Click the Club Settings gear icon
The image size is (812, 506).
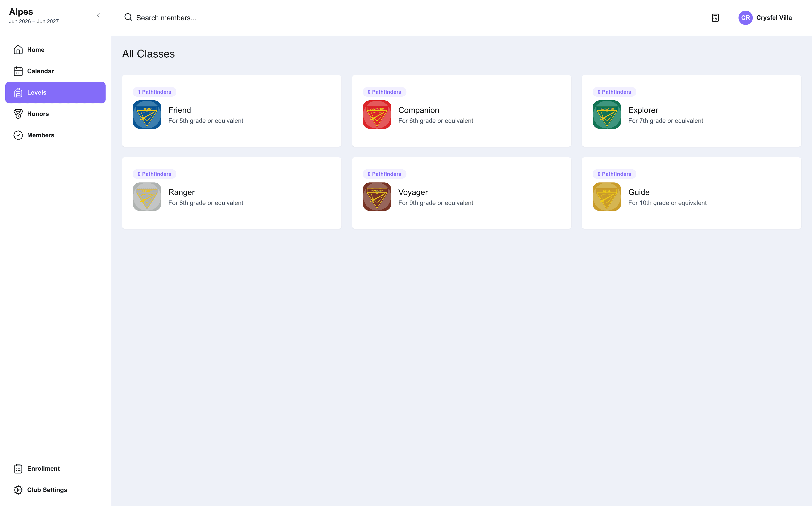point(18,490)
